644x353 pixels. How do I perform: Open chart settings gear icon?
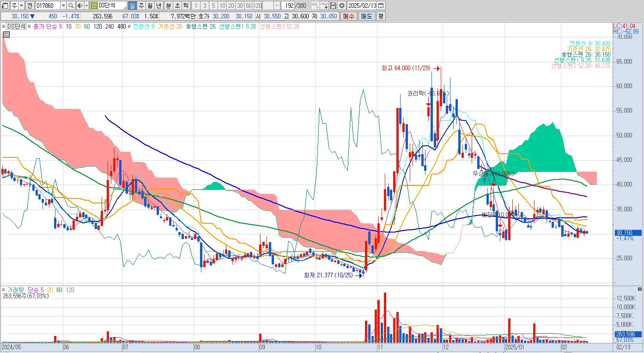[341, 6]
